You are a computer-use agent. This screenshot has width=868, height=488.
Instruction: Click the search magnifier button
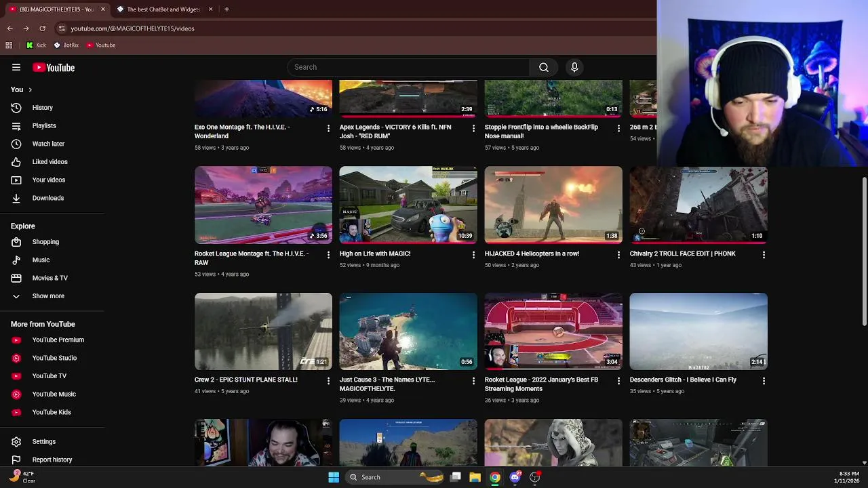pos(543,67)
